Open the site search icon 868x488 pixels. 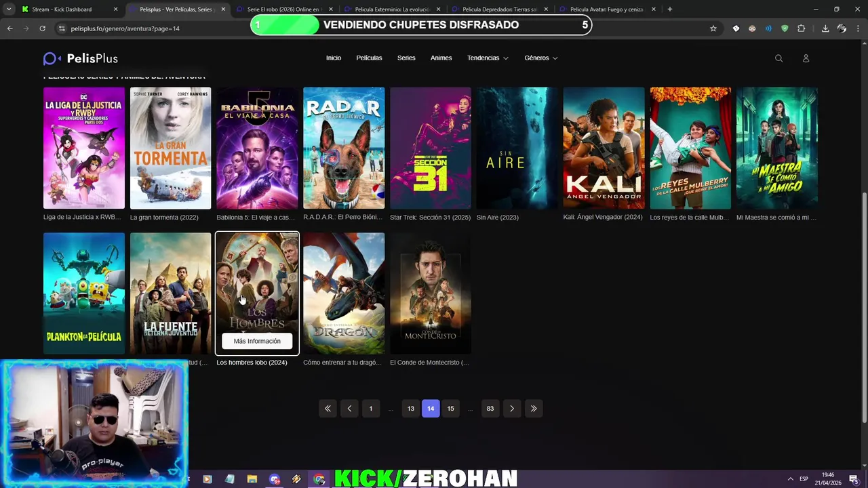click(778, 58)
